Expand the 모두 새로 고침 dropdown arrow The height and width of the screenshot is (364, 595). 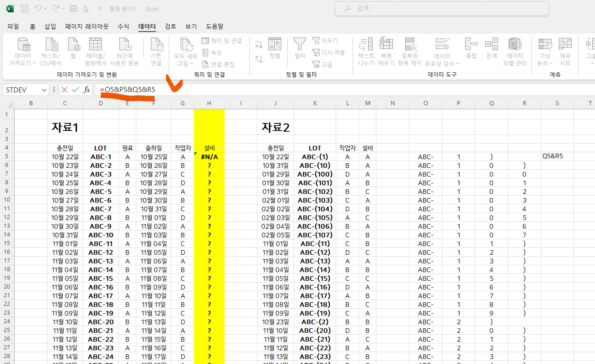192,64
